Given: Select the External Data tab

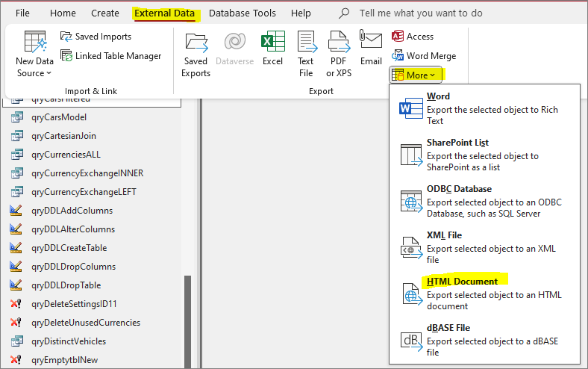Looking at the screenshot, I should coord(165,13).
